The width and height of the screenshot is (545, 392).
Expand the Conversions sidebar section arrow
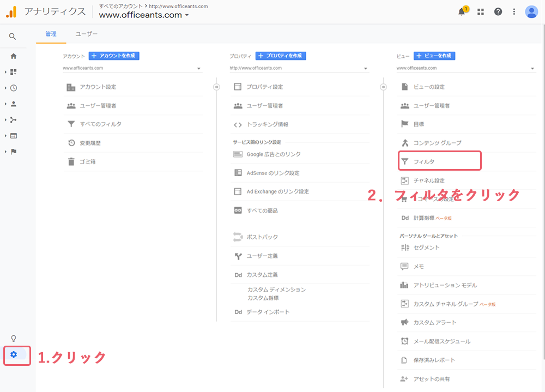[5, 152]
